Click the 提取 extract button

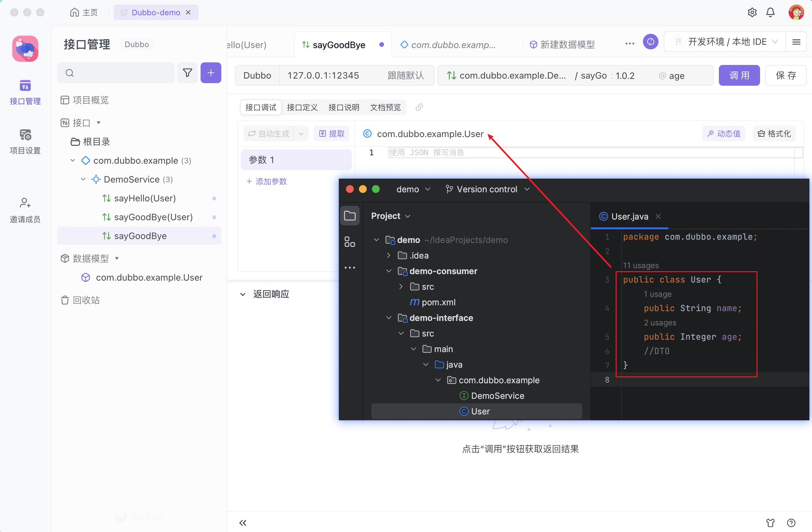coord(331,133)
